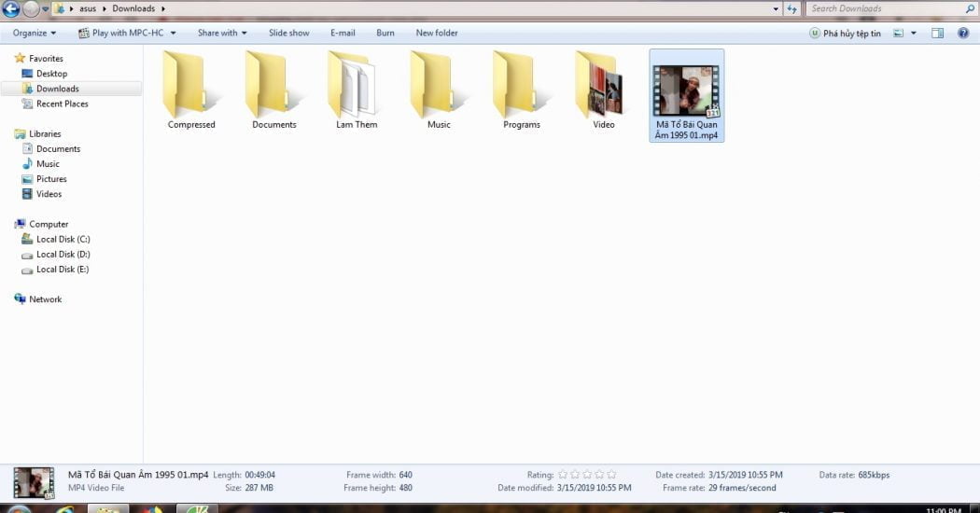This screenshot has width=980, height=513.
Task: Click Downloads in address breadcrumb
Action: pos(133,8)
